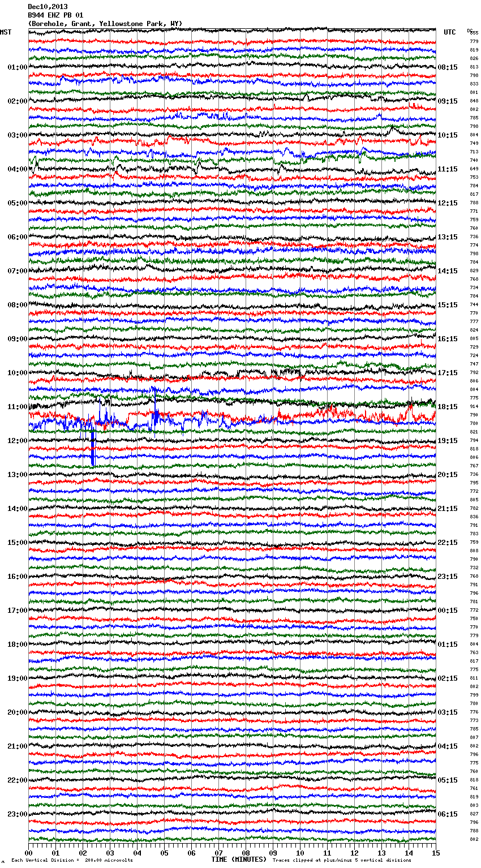Click the UTC time label "15:15"
This screenshot has height=868, width=481.
click(x=448, y=305)
